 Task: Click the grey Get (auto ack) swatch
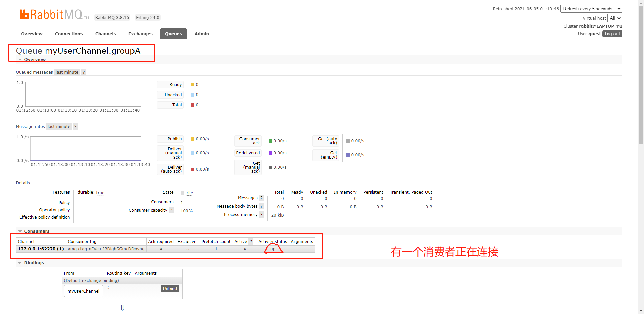[348, 141]
